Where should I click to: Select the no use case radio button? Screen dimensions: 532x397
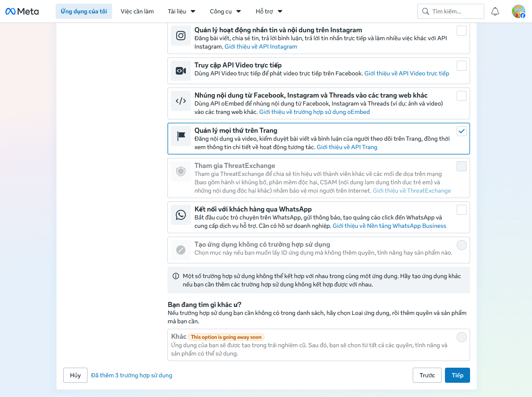tap(462, 245)
